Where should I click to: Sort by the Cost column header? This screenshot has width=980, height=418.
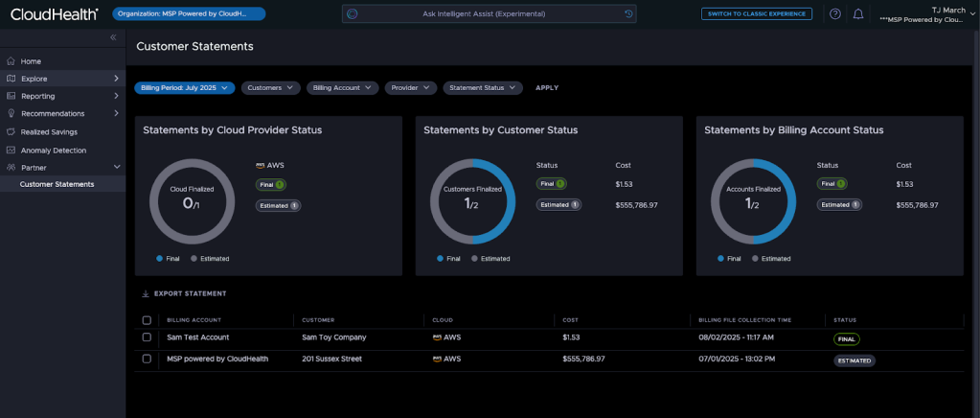tap(570, 320)
